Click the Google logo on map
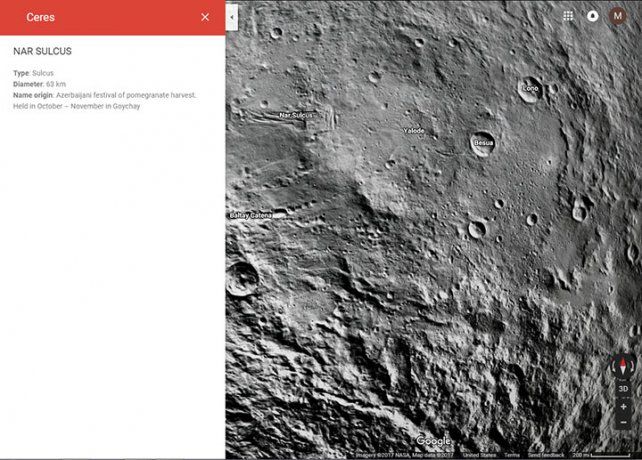The height and width of the screenshot is (460, 642). 433,441
